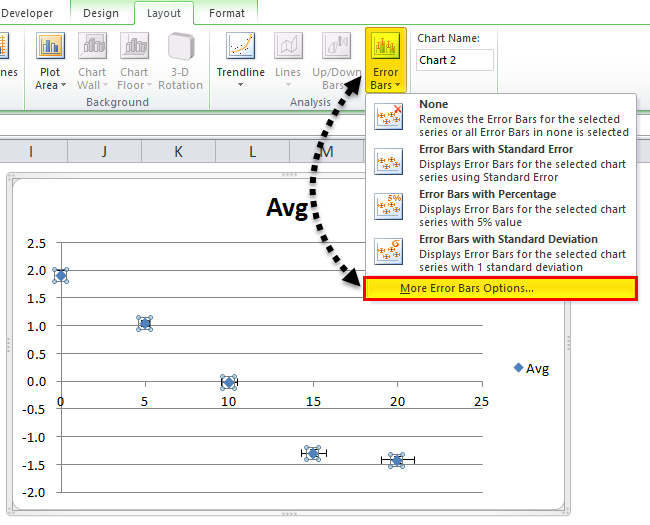
Task: Click the Chart Floor icon
Action: [x=134, y=45]
